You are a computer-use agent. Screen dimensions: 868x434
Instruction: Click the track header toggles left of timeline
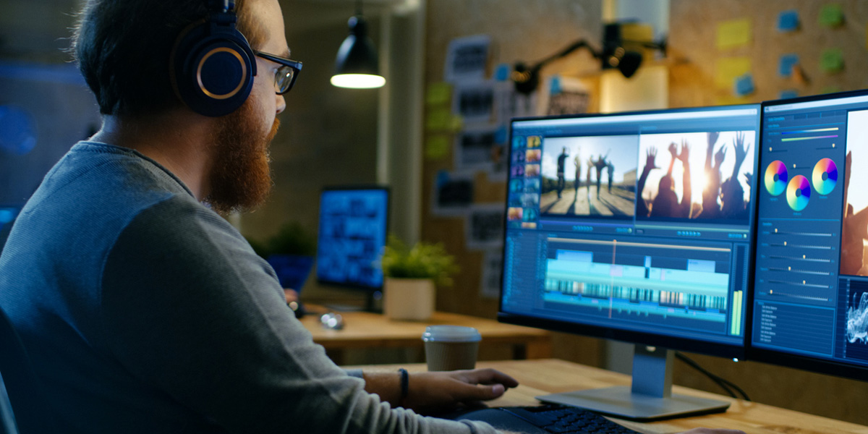[x=523, y=275]
